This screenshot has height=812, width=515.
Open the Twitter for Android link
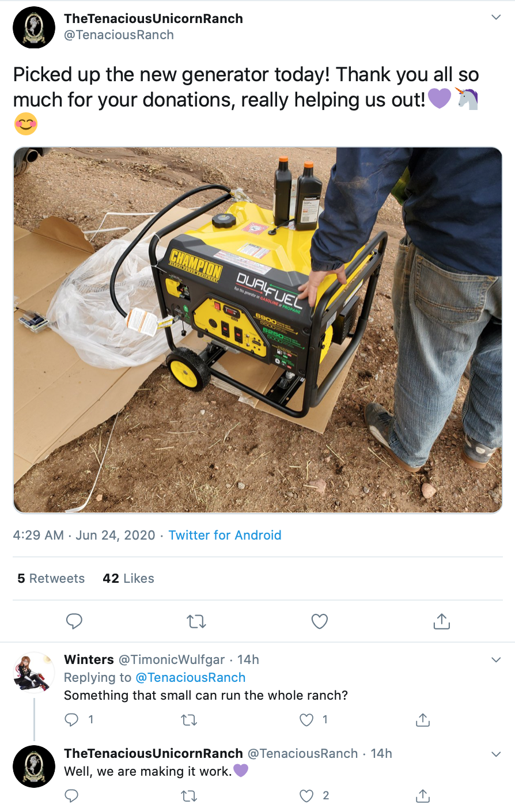tap(225, 535)
